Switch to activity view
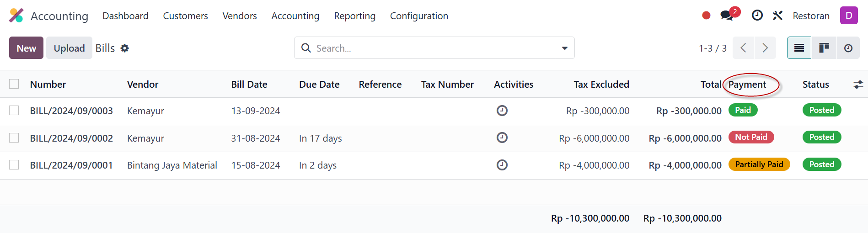This screenshot has width=868, height=233. (x=848, y=48)
